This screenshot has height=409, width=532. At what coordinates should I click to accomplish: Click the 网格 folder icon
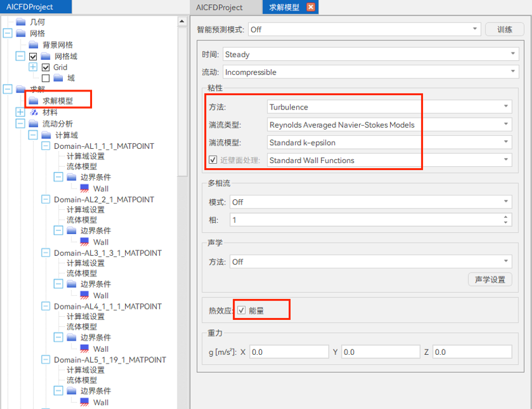point(21,33)
